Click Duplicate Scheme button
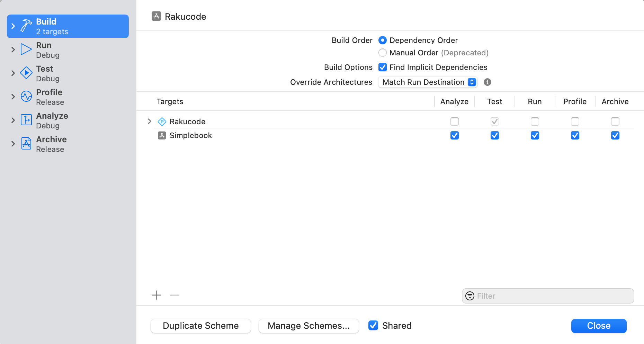The height and width of the screenshot is (344, 644). (x=201, y=326)
